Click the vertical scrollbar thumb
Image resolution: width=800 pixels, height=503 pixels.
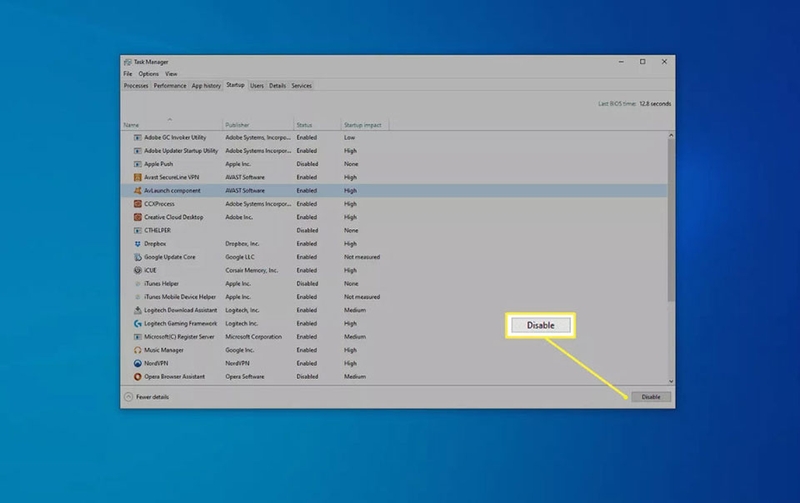pyautogui.click(x=671, y=220)
